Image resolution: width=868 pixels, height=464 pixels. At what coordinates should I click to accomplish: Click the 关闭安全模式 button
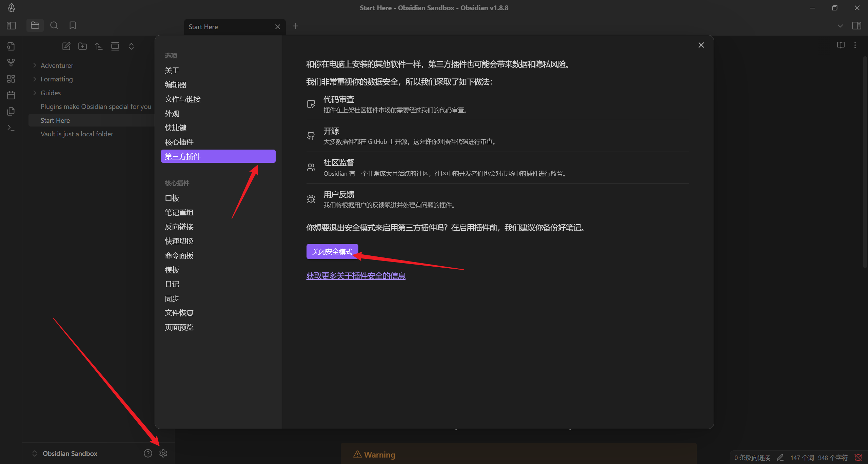[332, 252]
